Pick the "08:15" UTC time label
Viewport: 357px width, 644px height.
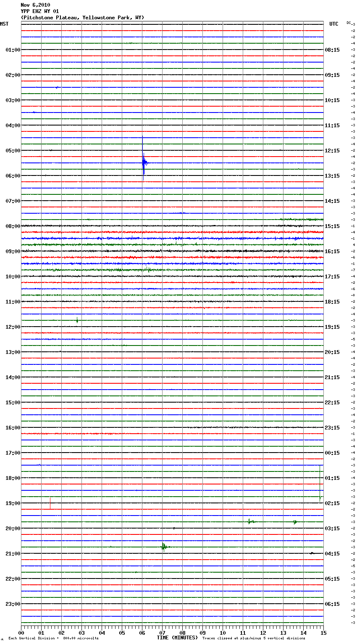(x=332, y=50)
